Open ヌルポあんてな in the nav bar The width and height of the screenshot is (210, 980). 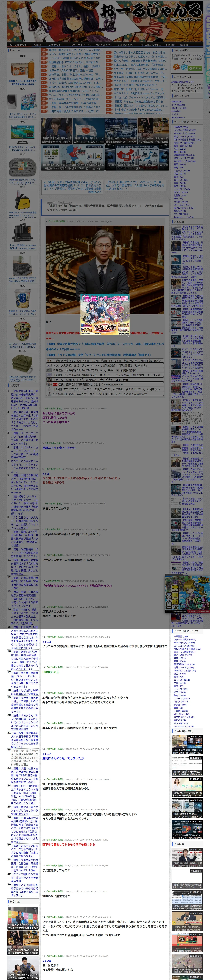point(126,45)
